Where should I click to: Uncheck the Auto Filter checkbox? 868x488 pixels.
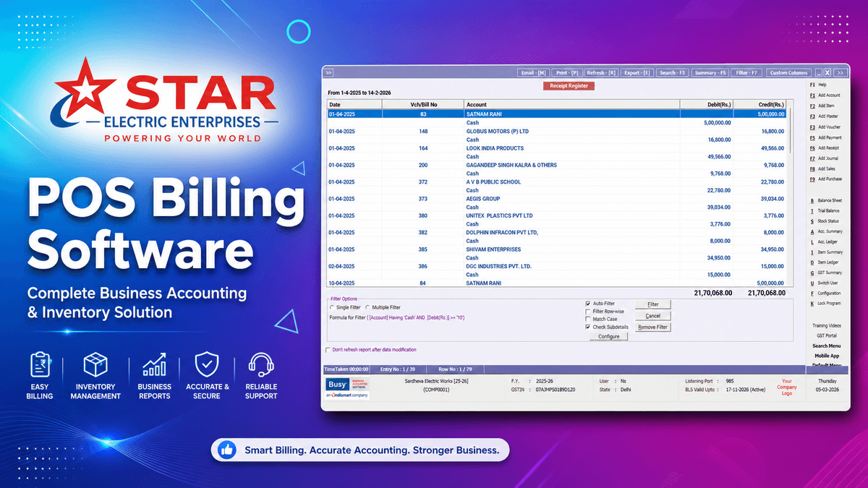click(588, 303)
